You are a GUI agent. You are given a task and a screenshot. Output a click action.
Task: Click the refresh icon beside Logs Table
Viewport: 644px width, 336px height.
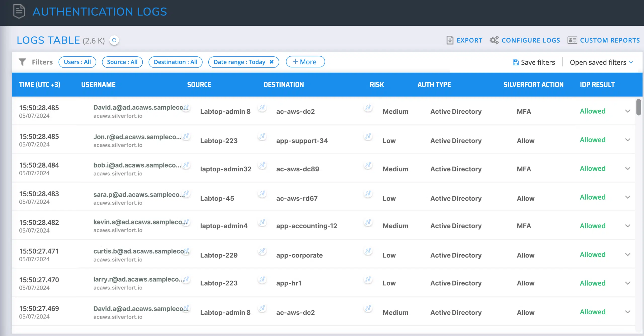click(x=114, y=40)
